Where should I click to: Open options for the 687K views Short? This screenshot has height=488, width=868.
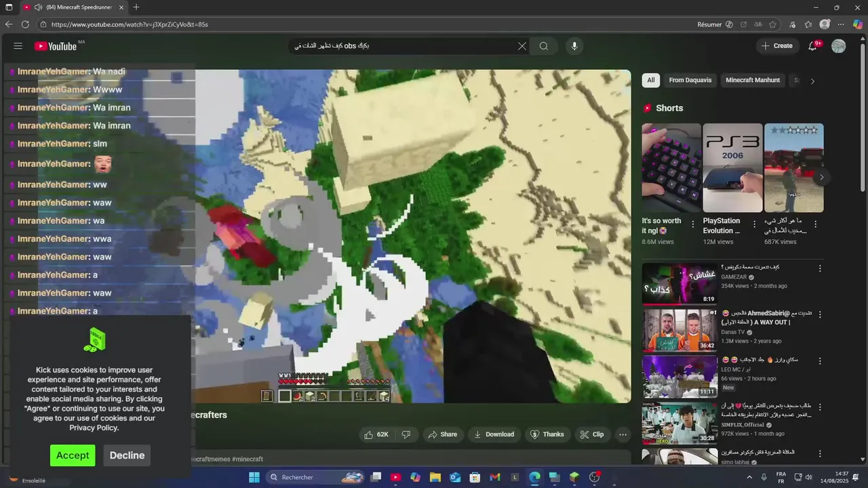coord(815,224)
